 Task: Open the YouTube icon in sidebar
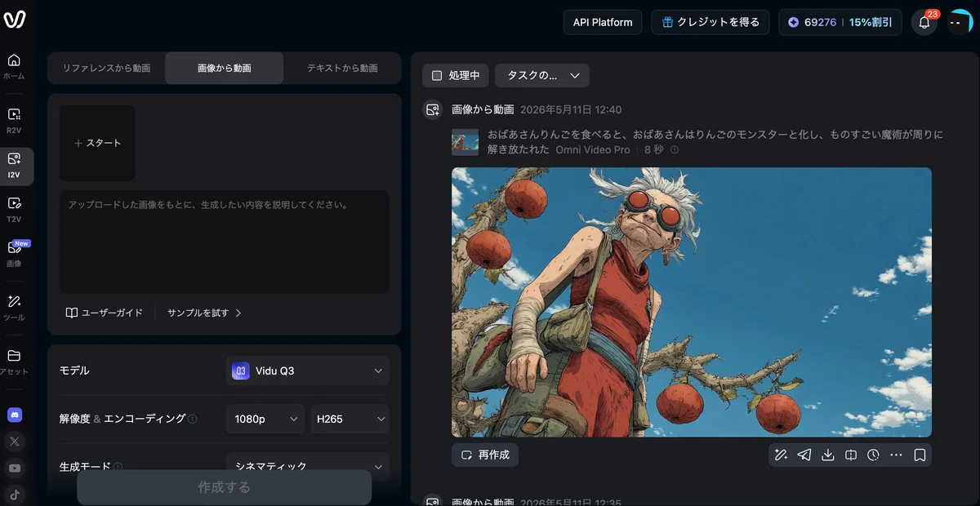point(14,468)
